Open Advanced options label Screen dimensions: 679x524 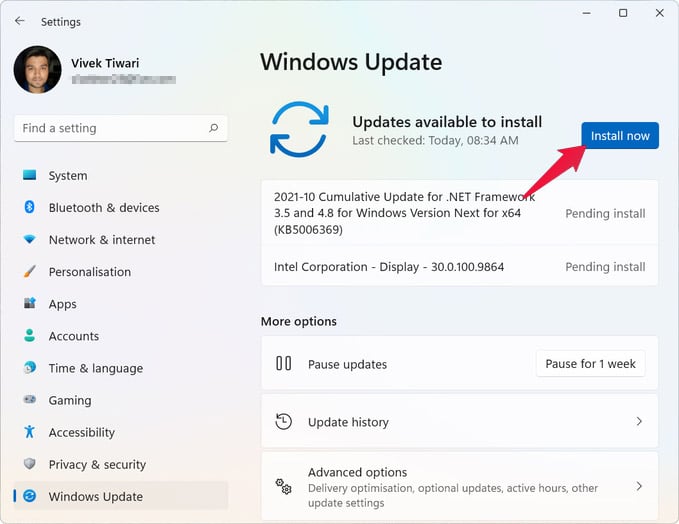click(x=357, y=472)
